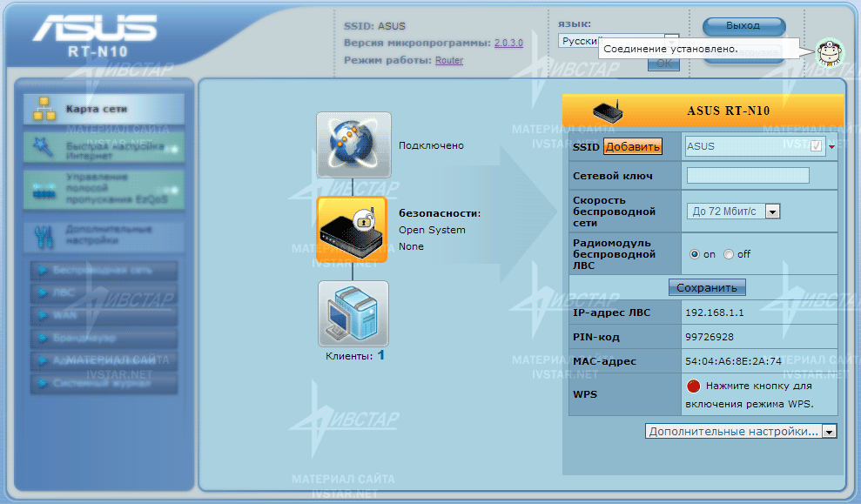Click the IP address 192.168.1.1
The width and height of the screenshot is (861, 504).
point(715,312)
